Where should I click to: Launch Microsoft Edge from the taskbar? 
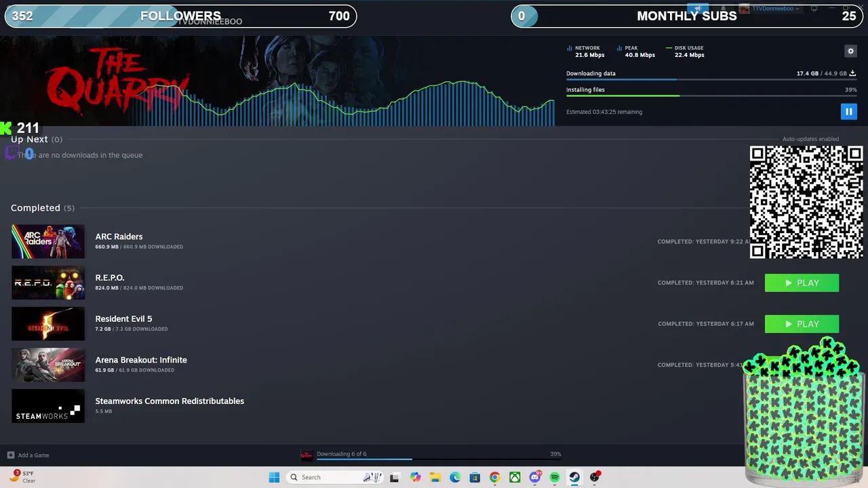coord(455,477)
